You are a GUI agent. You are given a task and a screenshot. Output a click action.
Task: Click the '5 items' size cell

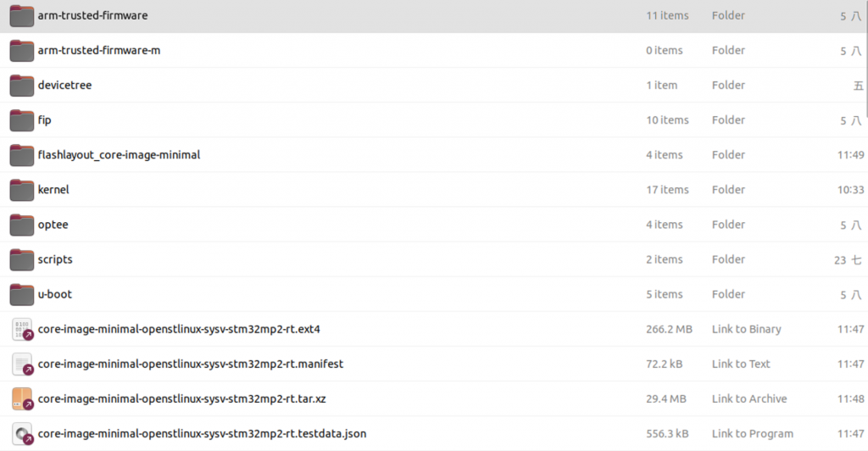tap(665, 294)
